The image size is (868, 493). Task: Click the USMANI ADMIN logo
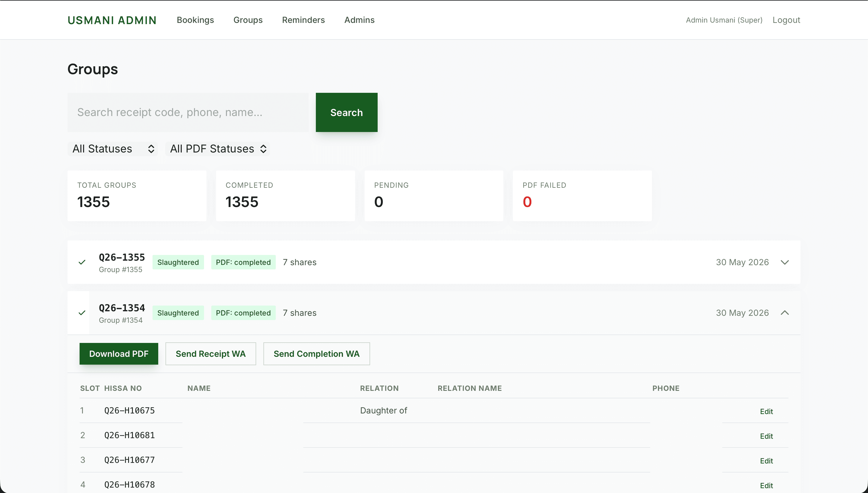(x=112, y=20)
